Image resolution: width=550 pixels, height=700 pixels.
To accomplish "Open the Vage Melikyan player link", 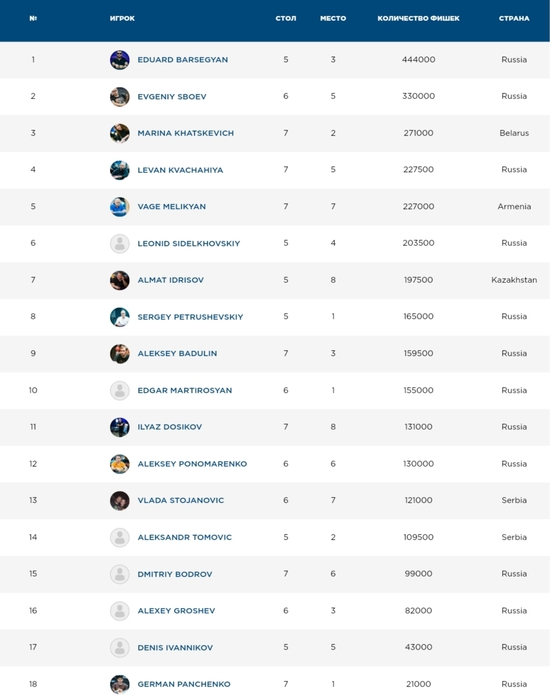I will coord(171,207).
